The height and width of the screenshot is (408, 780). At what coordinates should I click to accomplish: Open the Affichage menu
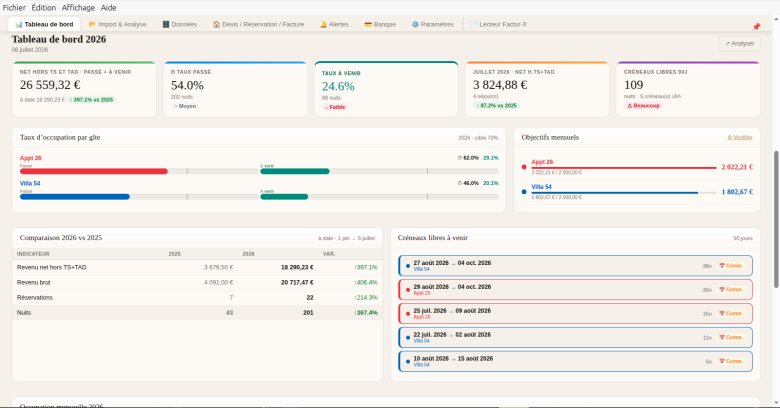tap(78, 7)
